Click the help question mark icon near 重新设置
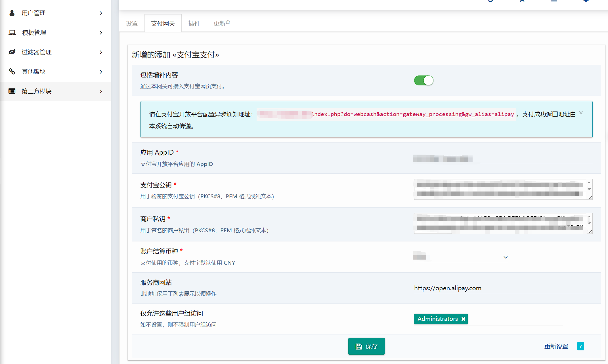 (x=581, y=346)
